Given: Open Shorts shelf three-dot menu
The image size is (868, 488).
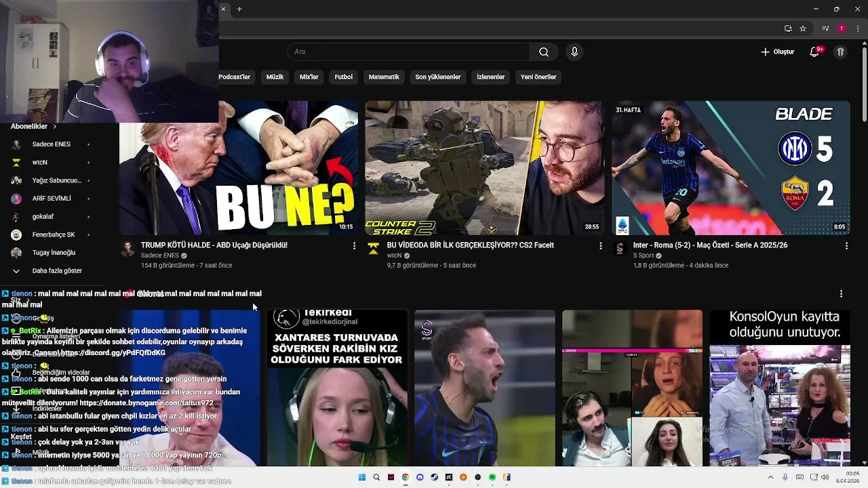Looking at the screenshot, I should click(x=841, y=294).
